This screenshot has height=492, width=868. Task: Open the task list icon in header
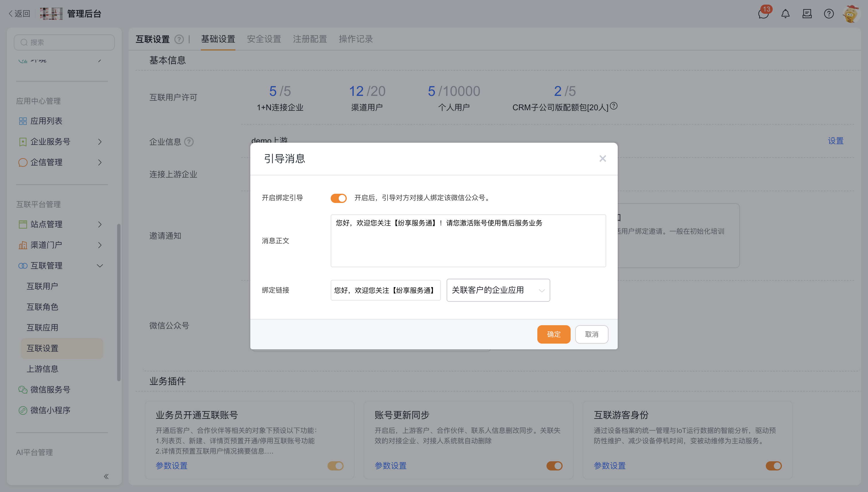[x=807, y=13]
